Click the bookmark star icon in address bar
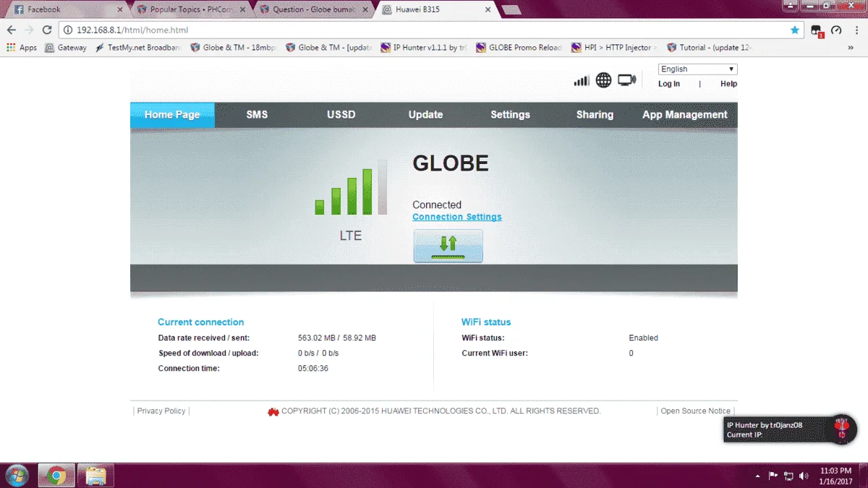 click(x=795, y=30)
